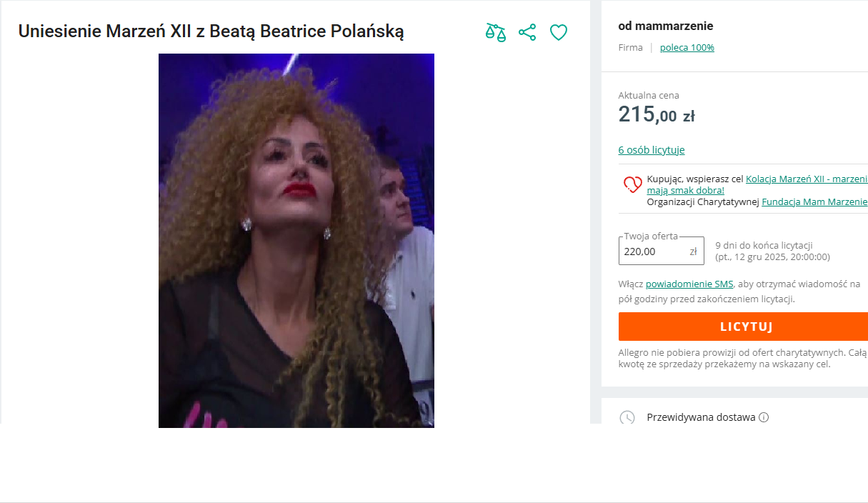Open the 'poleca 100%' seller rating link
Viewport: 868px width, 503px height.
tap(687, 48)
